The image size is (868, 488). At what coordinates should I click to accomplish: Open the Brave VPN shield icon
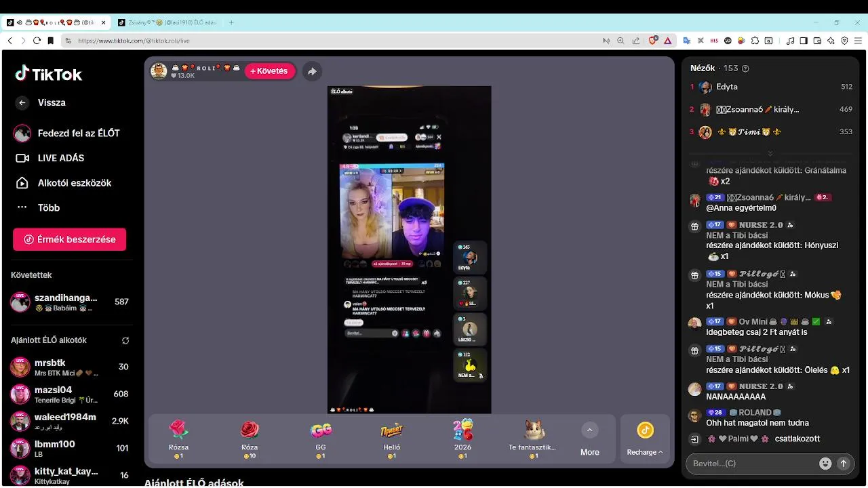[844, 41]
